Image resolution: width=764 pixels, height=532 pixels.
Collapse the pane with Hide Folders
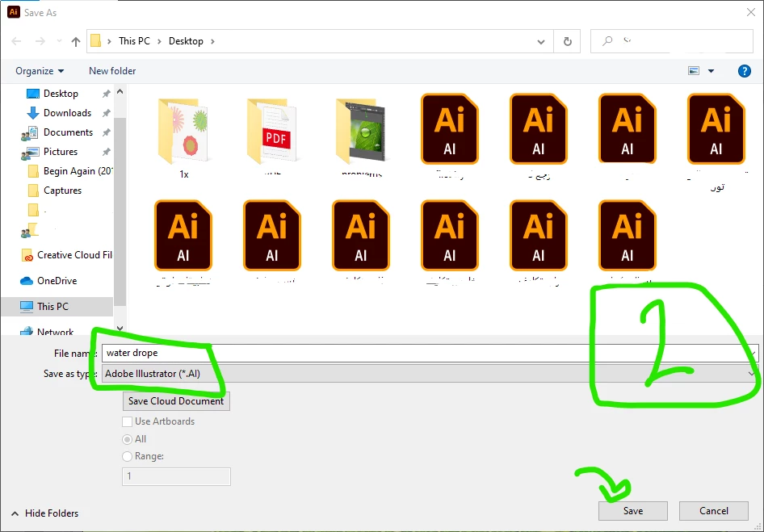pos(44,513)
